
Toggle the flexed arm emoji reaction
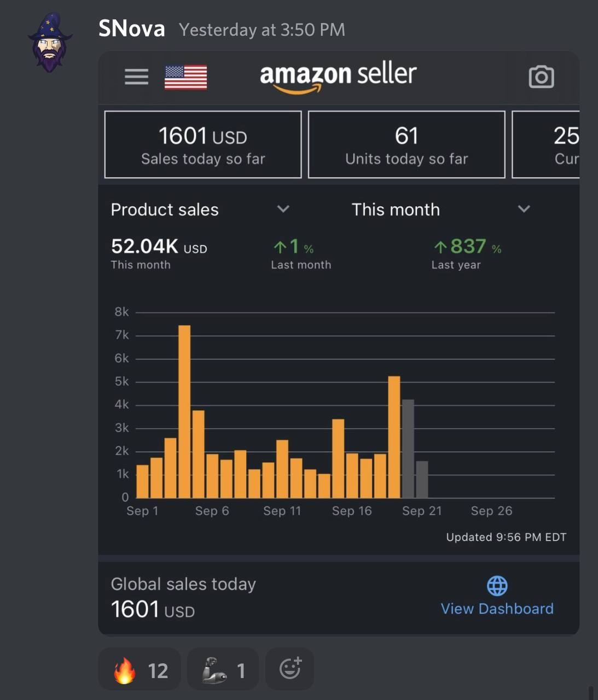[x=223, y=669]
